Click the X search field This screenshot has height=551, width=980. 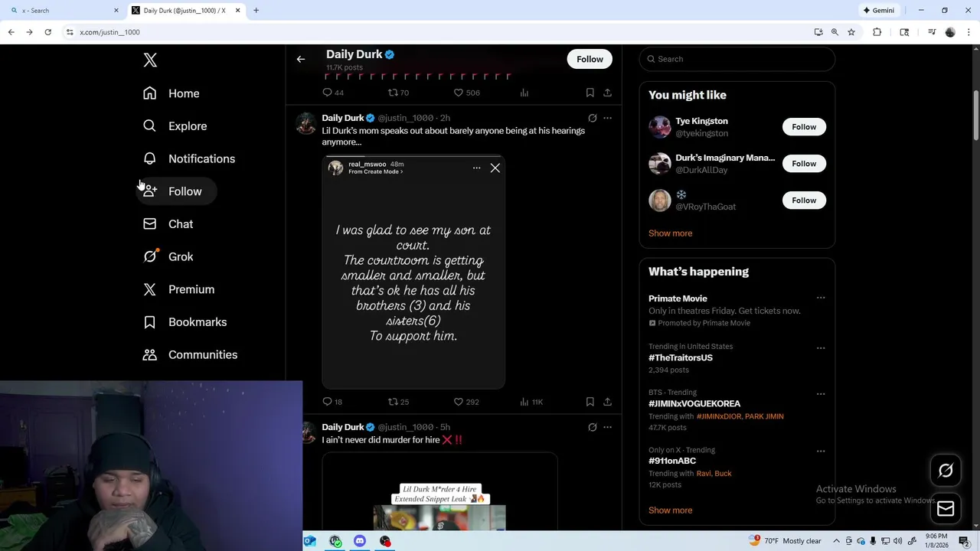(737, 59)
